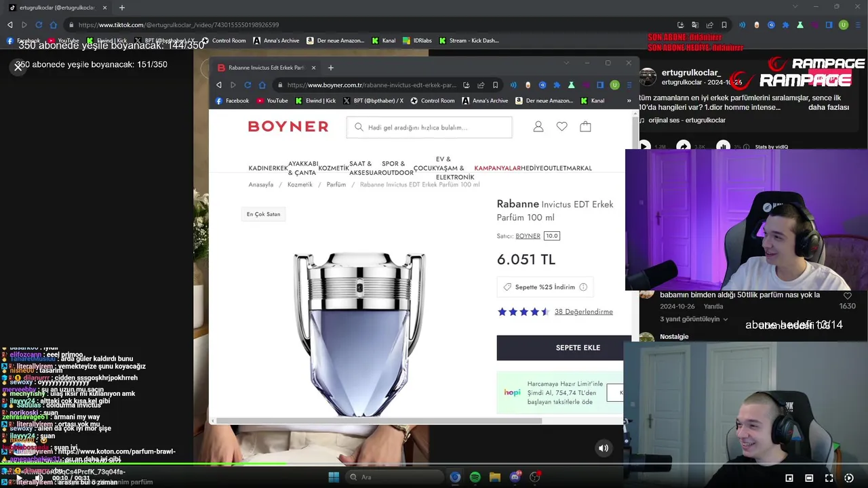
Task: Reload the TikTok page in background window
Action: pyautogui.click(x=39, y=24)
